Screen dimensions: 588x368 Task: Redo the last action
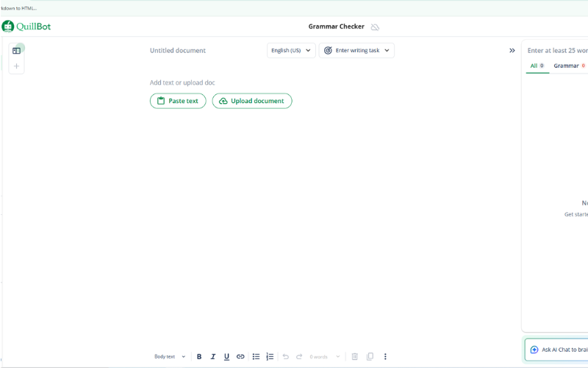[299, 356]
